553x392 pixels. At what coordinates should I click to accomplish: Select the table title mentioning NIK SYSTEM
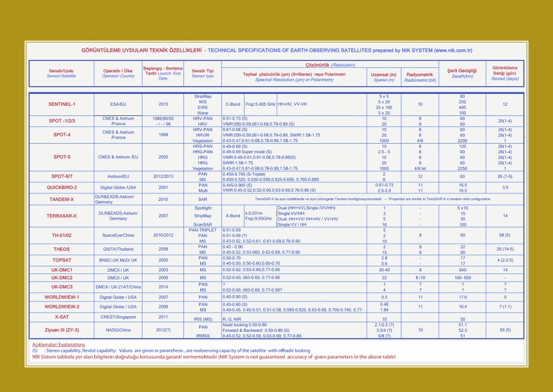point(277,51)
